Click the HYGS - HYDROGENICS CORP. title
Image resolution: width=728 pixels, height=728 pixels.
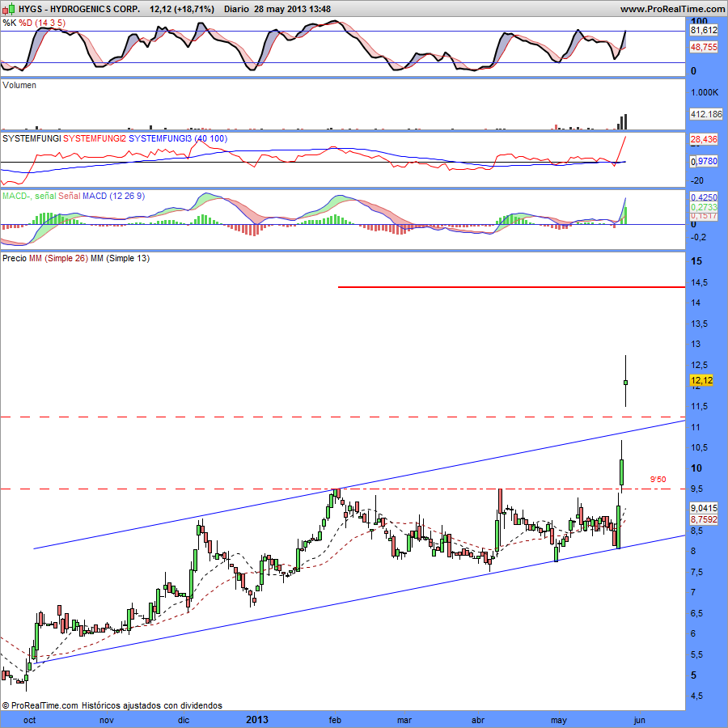[79, 9]
